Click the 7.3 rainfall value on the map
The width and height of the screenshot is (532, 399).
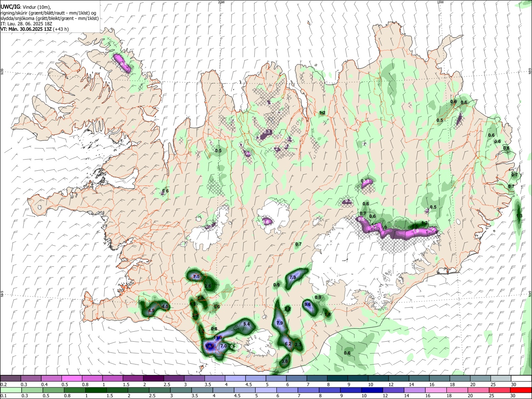point(292,277)
